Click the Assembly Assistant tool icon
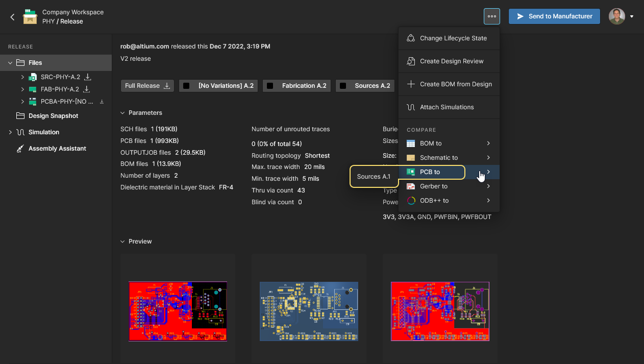Viewport: 644px width, 364px height. (20, 149)
